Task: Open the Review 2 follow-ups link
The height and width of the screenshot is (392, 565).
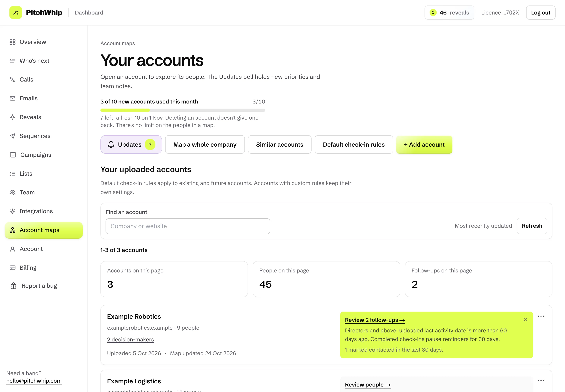Action: [x=375, y=320]
